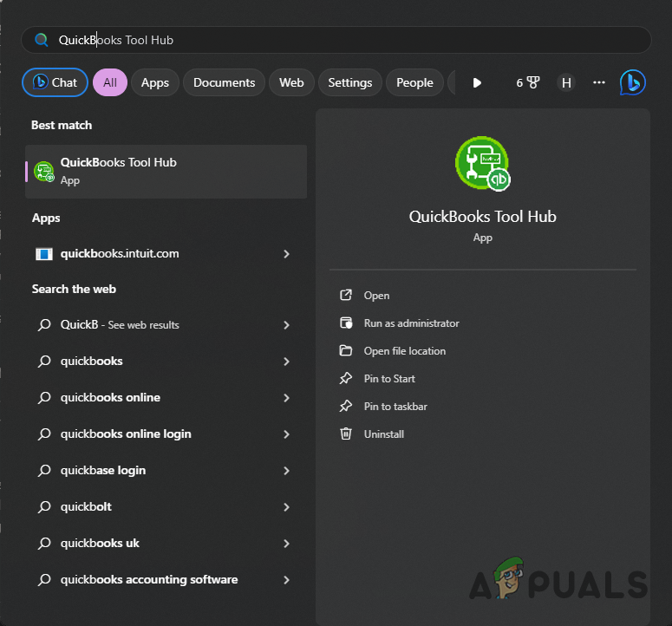Click the Run as administrator shield icon

[346, 323]
